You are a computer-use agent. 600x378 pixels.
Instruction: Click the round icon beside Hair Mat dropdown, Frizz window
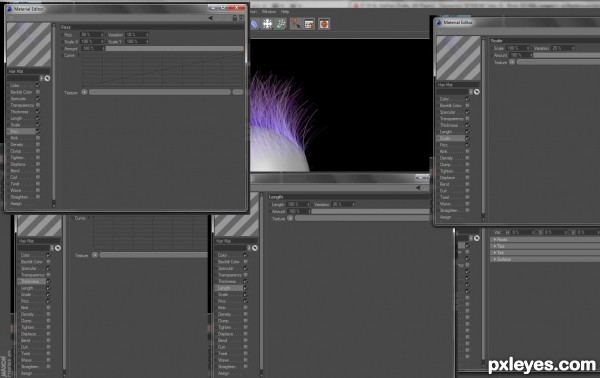point(47,78)
